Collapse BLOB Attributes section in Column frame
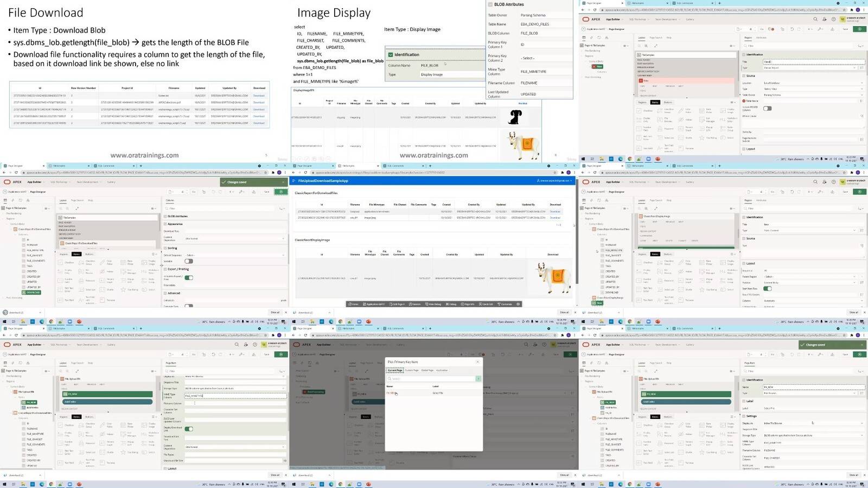 click(x=165, y=216)
